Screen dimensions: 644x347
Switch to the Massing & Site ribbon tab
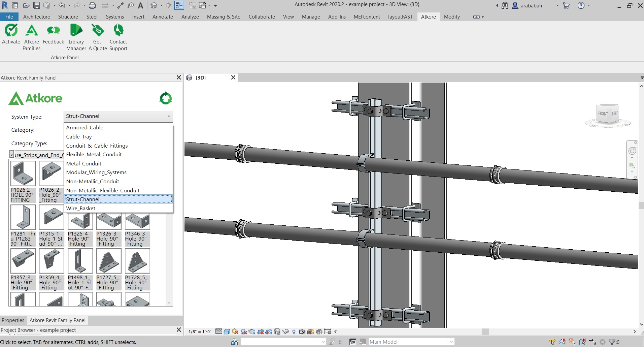point(223,17)
